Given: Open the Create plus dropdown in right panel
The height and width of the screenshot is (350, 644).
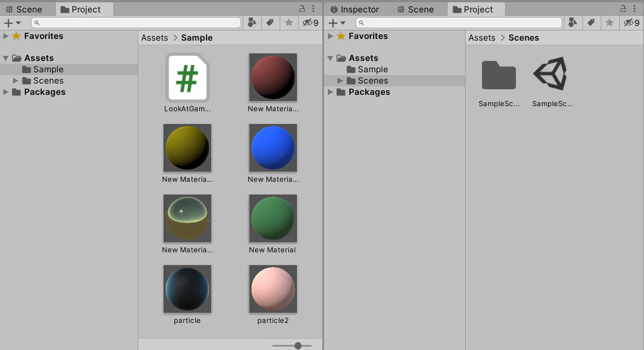Looking at the screenshot, I should [x=337, y=23].
